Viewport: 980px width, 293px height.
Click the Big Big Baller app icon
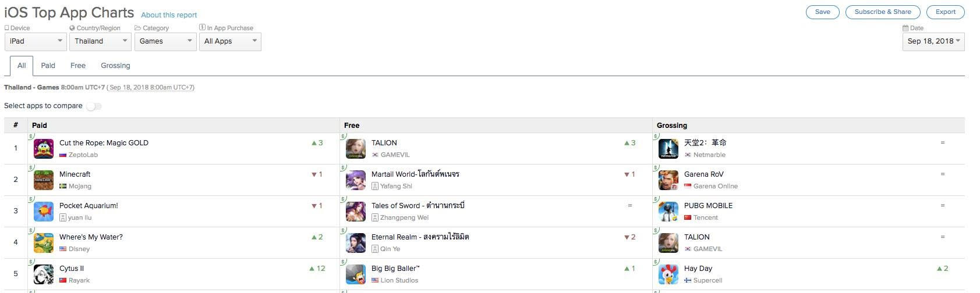point(356,274)
